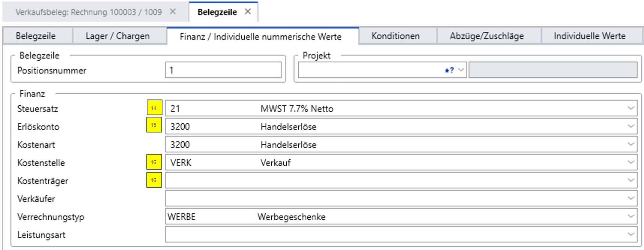Open the Verkäufer dropdown
Image resolution: width=644 pixels, height=250 pixels.
[630, 199]
